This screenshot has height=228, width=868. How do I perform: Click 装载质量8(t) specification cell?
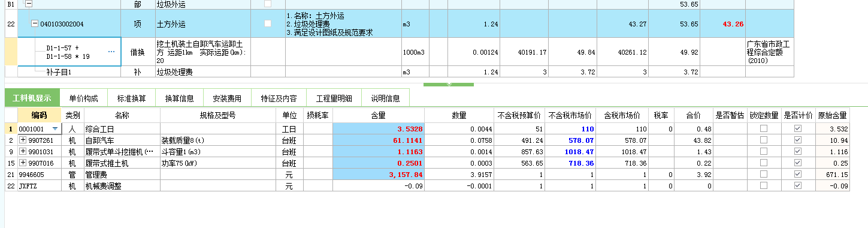(x=217, y=140)
